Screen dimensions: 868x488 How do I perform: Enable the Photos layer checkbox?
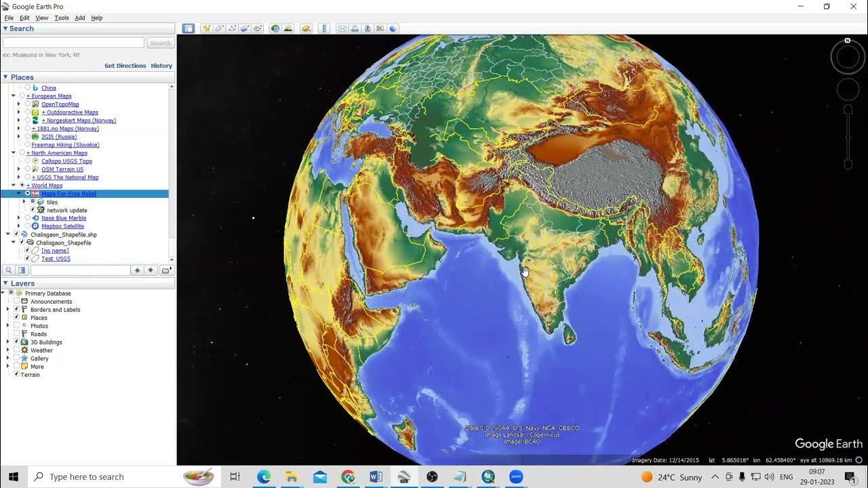[x=16, y=325]
